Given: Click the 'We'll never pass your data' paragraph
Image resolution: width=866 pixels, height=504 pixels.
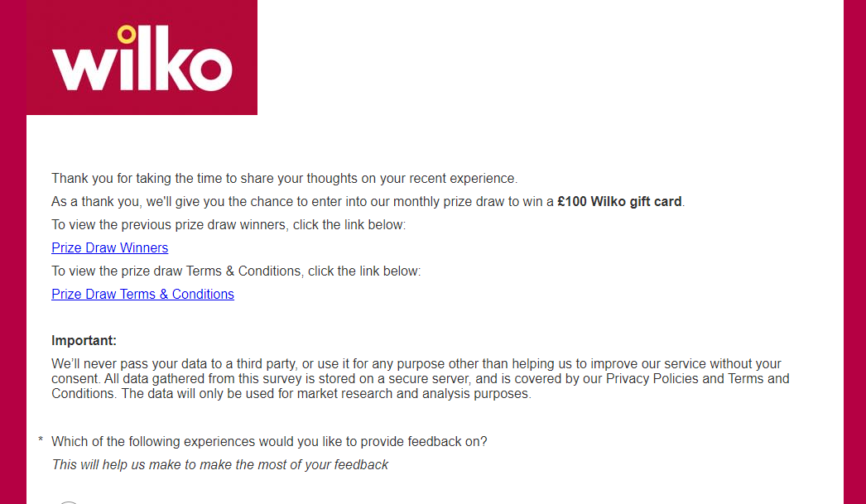Looking at the screenshot, I should [416, 365].
